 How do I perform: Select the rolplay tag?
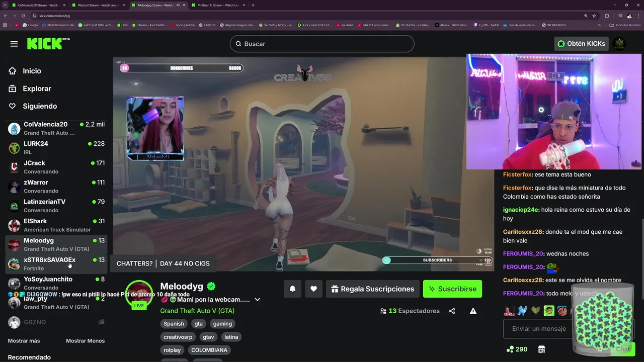click(x=173, y=350)
